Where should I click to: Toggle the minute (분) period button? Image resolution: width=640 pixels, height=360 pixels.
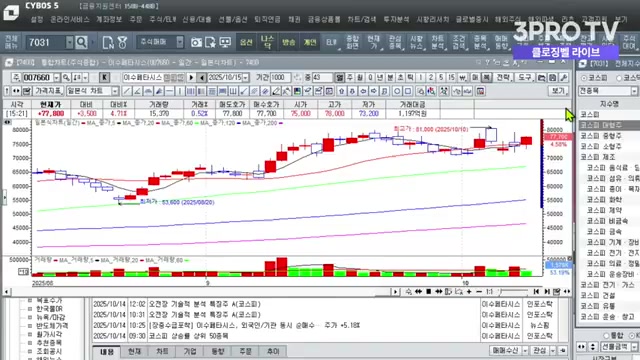[x=390, y=78]
